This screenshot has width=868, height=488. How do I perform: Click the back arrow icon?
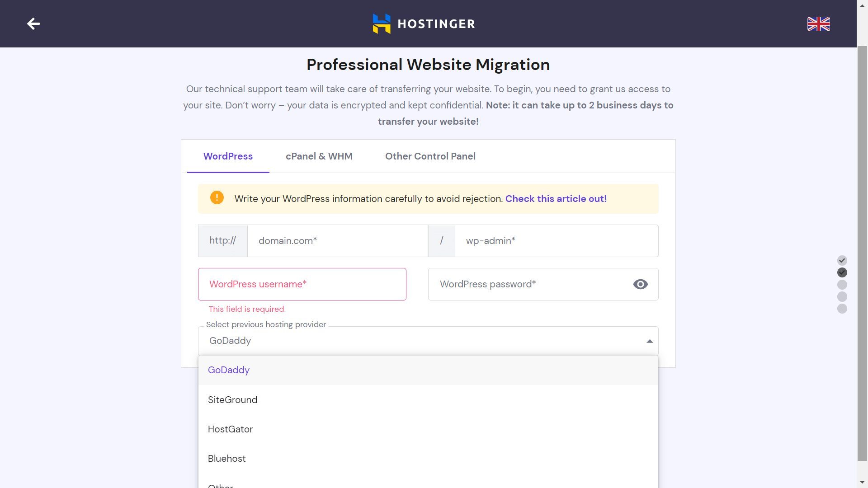(33, 23)
